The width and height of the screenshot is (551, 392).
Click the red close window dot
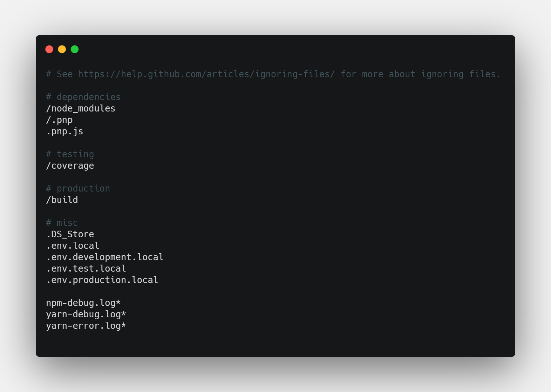(x=49, y=49)
